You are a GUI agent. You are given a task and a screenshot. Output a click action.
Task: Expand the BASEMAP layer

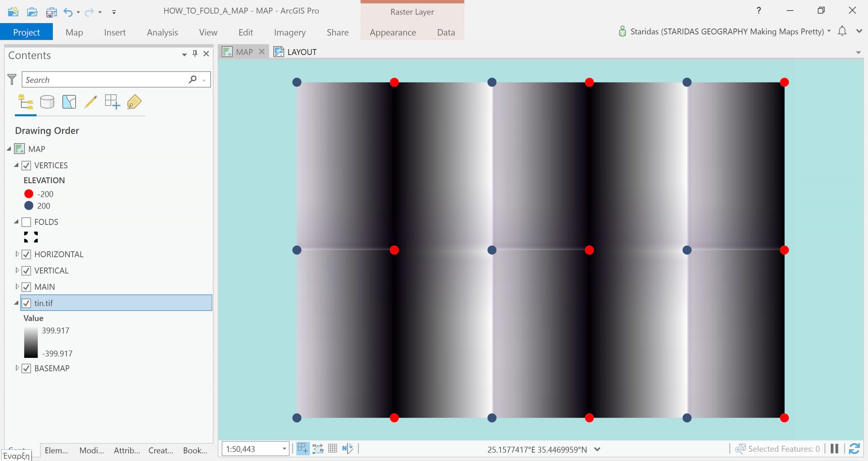click(17, 368)
